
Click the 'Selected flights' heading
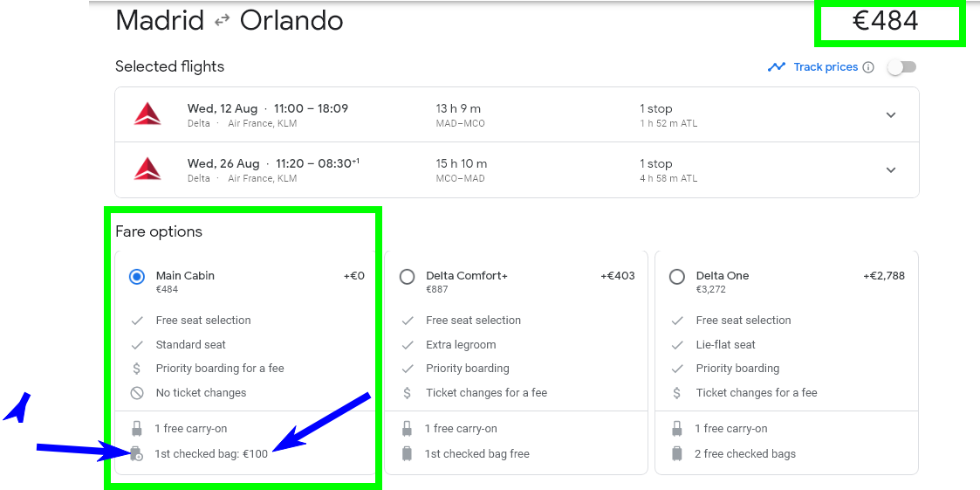[x=169, y=66]
